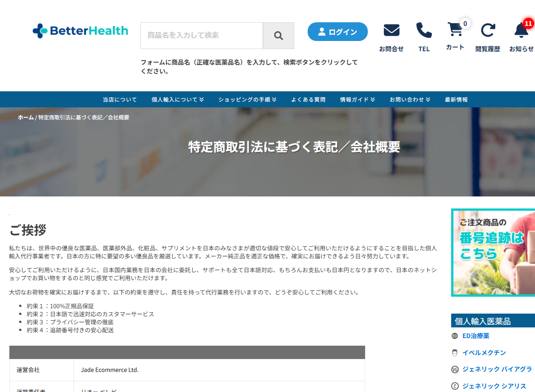Click the 個人輸入医薬品 sidebar heading
The image size is (535, 392).
[x=493, y=321]
